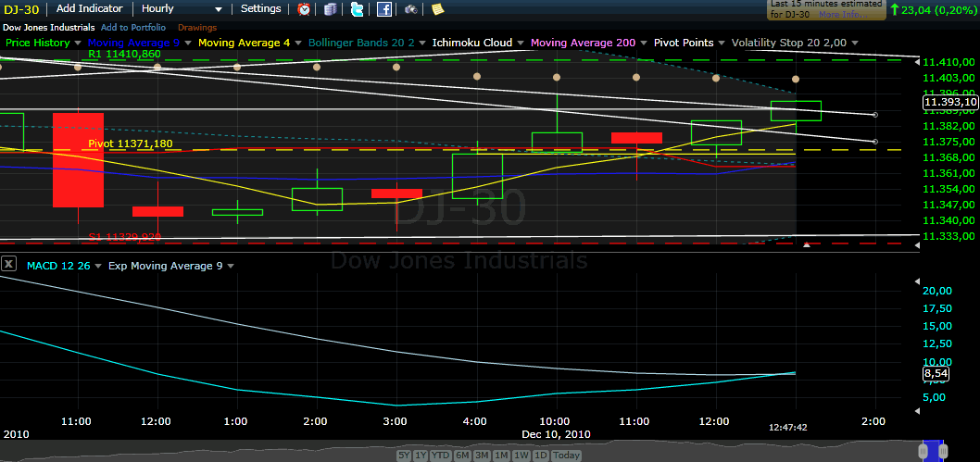Click endpoint circle of upper trendline
Screen dimensions: 980x462
(875, 115)
